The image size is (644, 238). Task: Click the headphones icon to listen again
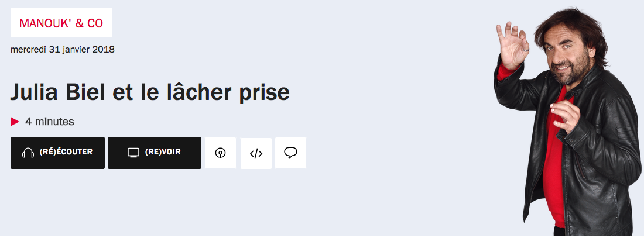[28, 153]
